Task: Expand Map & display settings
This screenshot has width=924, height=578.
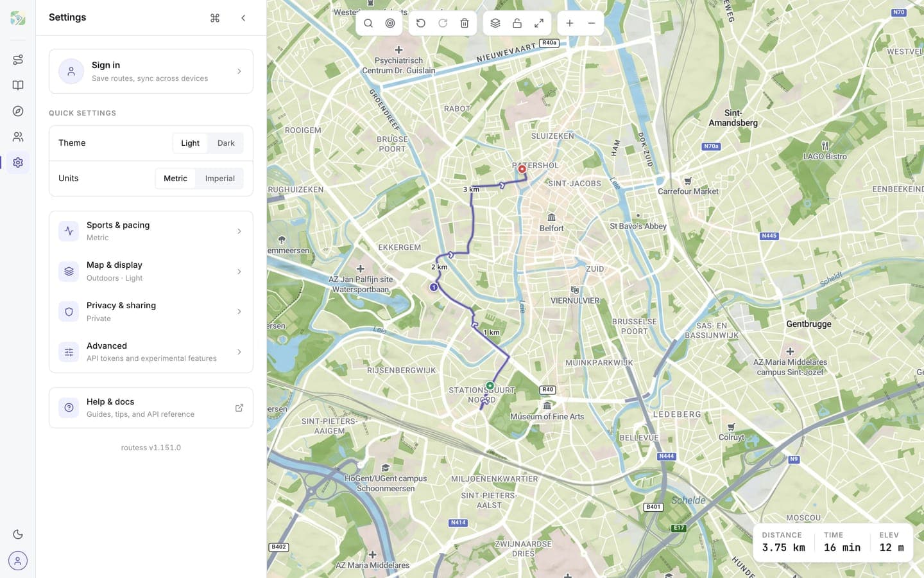Action: (x=151, y=271)
